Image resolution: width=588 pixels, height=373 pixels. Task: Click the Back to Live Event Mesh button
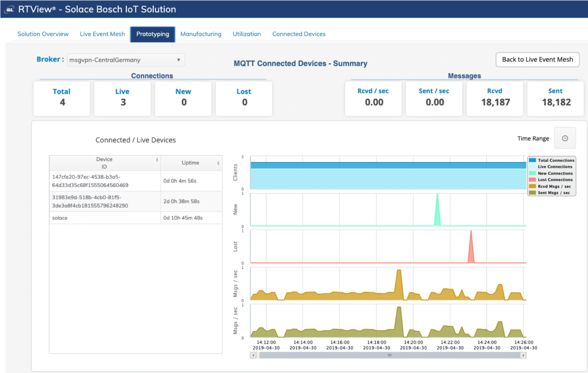(x=537, y=60)
